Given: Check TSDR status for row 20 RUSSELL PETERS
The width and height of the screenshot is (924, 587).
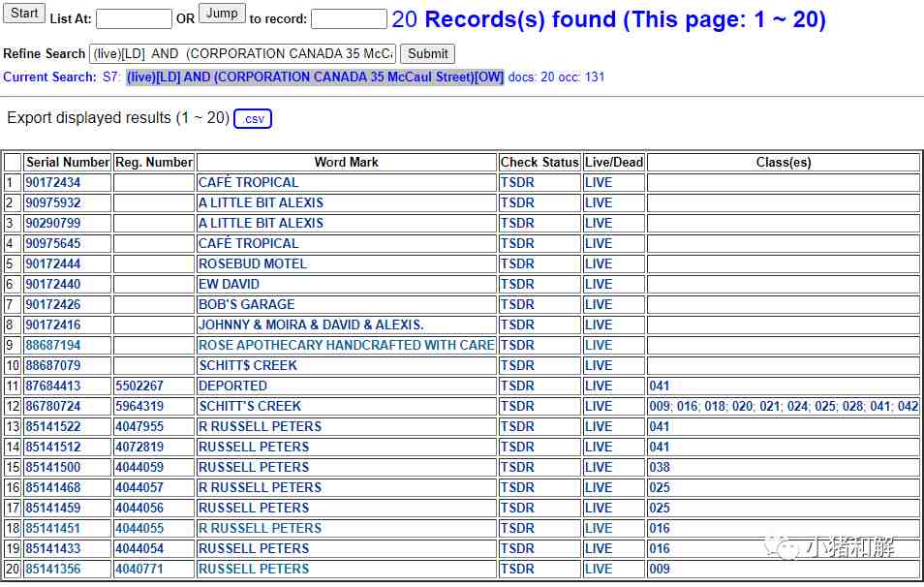Looking at the screenshot, I should [x=517, y=569].
